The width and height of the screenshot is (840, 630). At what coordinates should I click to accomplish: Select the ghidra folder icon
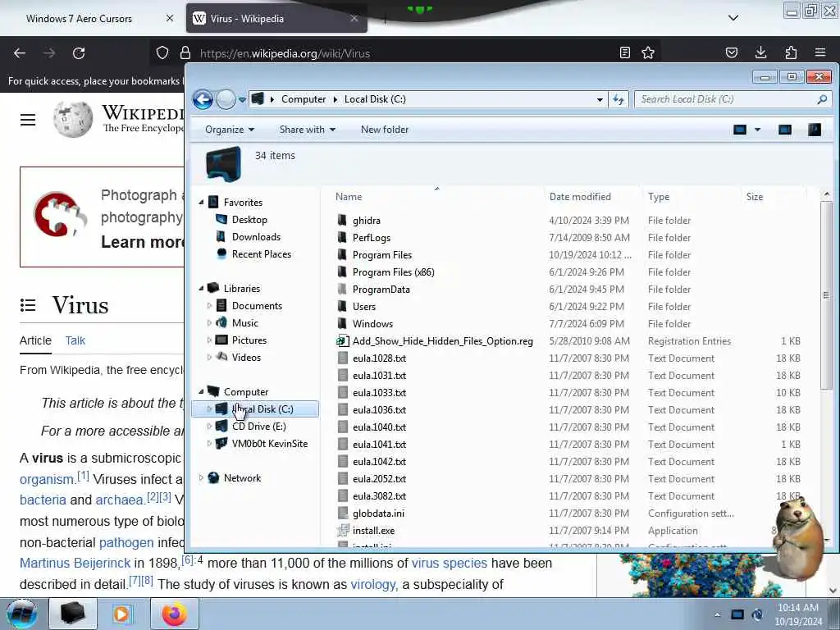(342, 220)
